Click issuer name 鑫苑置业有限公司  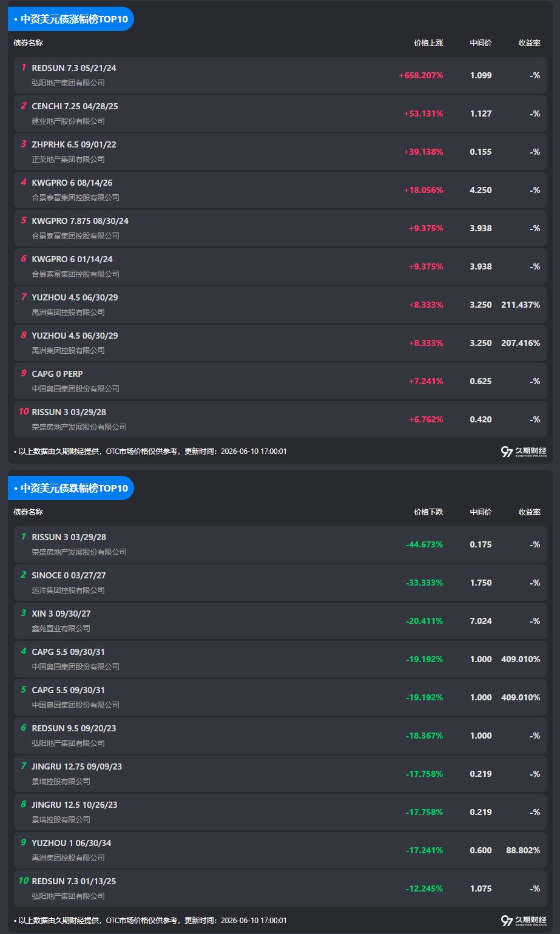61,628
